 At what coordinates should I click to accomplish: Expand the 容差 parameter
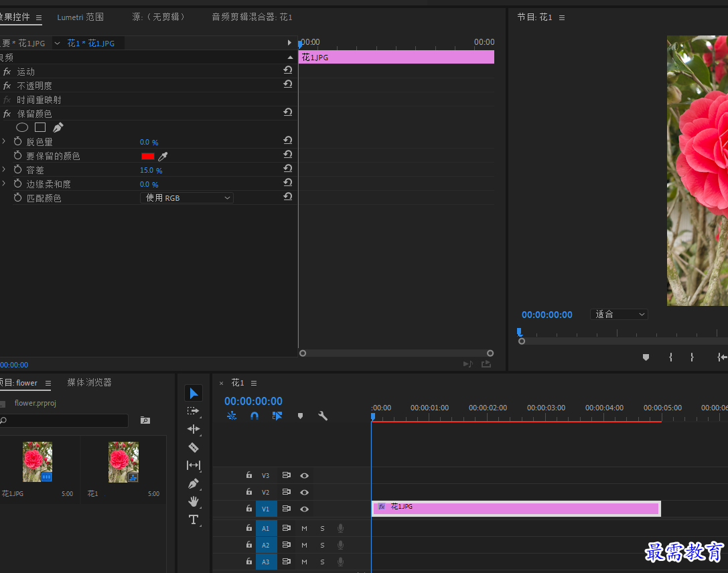(4, 169)
